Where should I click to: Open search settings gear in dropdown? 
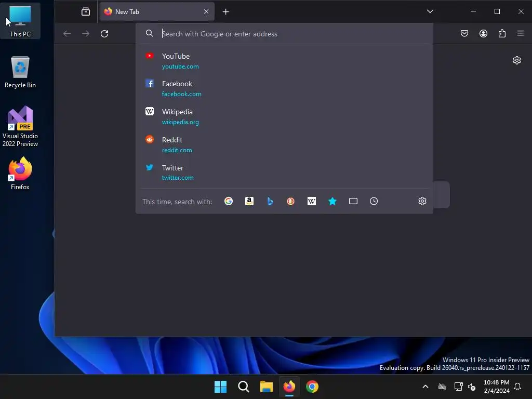coord(422,201)
